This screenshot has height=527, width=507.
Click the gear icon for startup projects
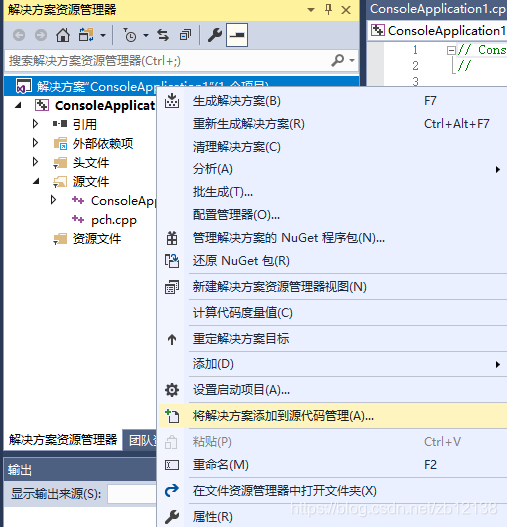pyautogui.click(x=172, y=390)
